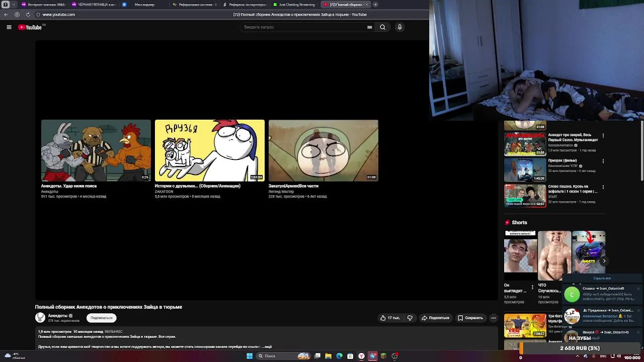Run search with the magnifier button
The width and height of the screenshot is (644, 362).
tap(382, 27)
